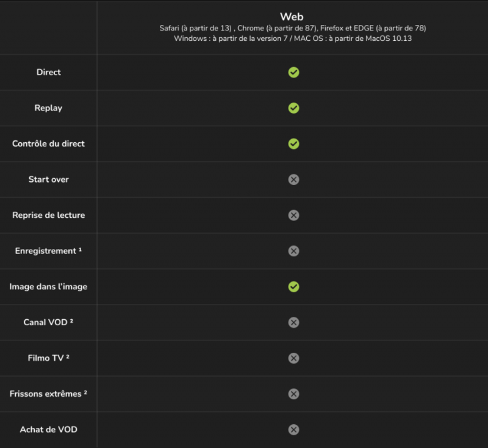Click the Replay feature label
This screenshot has height=448, width=488.
pos(48,108)
